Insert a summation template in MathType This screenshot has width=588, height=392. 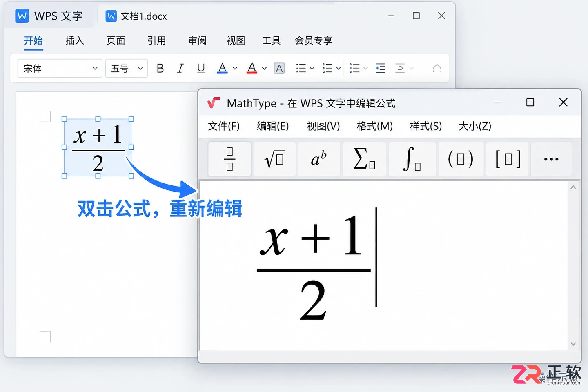pos(364,159)
